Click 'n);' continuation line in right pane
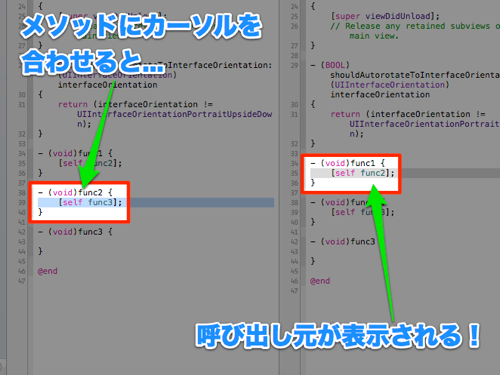The width and height of the screenshot is (500, 375). coord(356,134)
